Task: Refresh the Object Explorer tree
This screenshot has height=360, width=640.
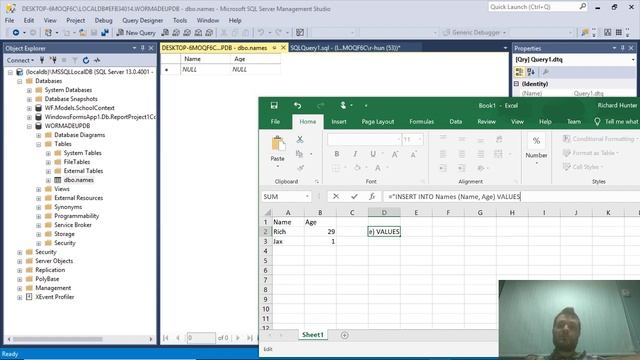Action: [x=86, y=60]
